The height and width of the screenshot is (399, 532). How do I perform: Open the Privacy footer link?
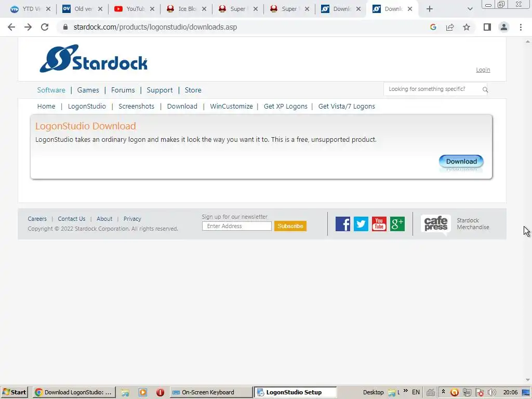tap(132, 219)
